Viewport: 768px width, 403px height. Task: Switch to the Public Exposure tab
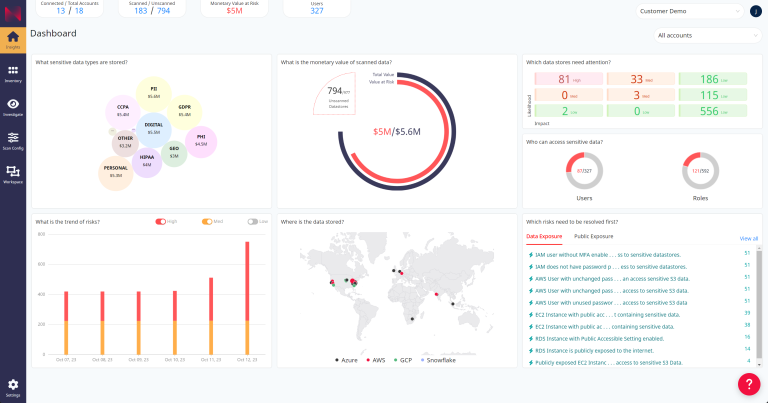click(x=594, y=237)
